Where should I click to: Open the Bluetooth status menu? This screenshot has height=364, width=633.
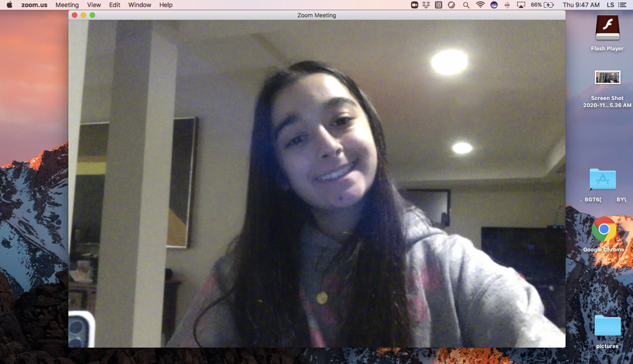tap(507, 5)
